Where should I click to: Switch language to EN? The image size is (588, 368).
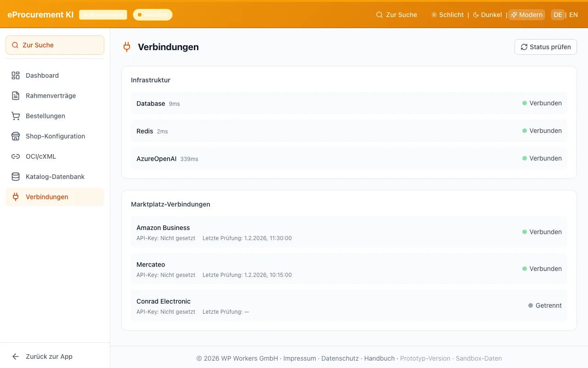[574, 14]
